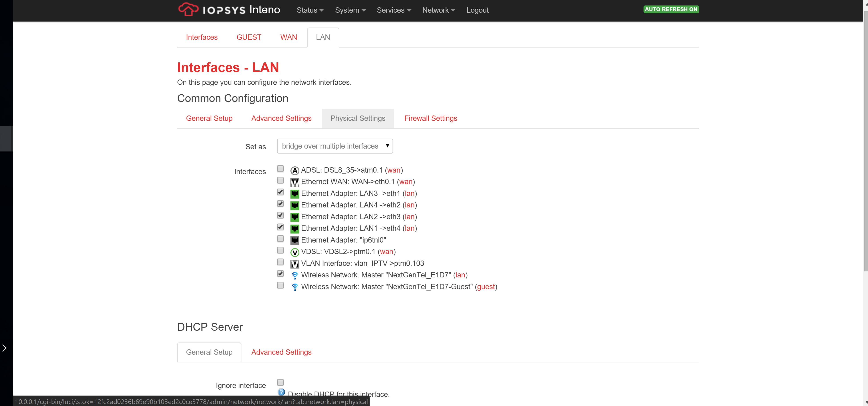Switch to the WAN interface tab
This screenshot has width=868, height=406.
pyautogui.click(x=289, y=37)
